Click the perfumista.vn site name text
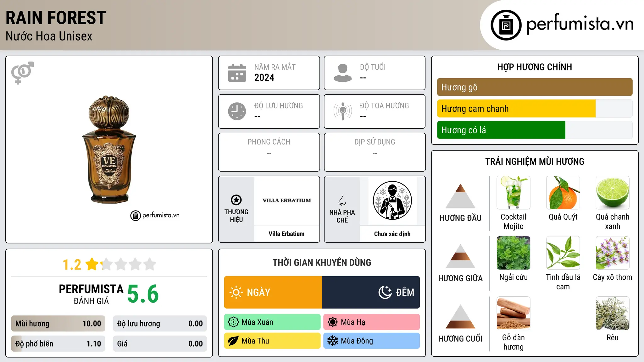Screen dimensions: 644x362 coord(580,24)
